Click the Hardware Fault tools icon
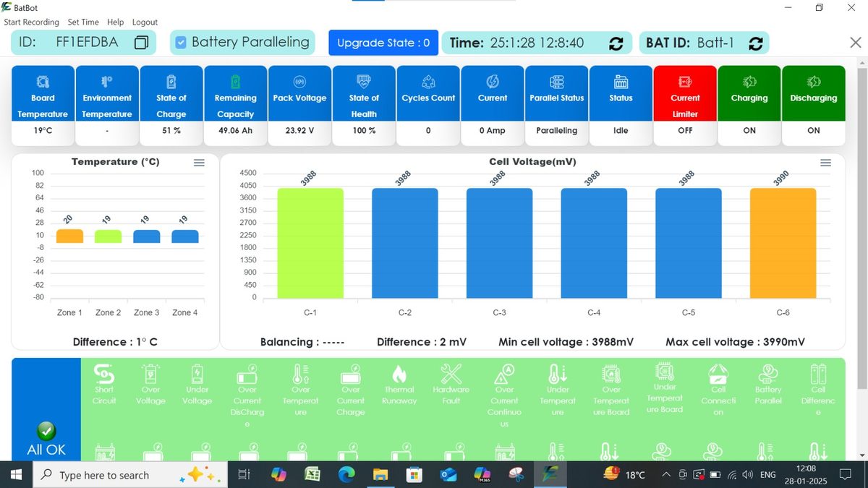Viewport: 868px width, 488px height. (451, 374)
